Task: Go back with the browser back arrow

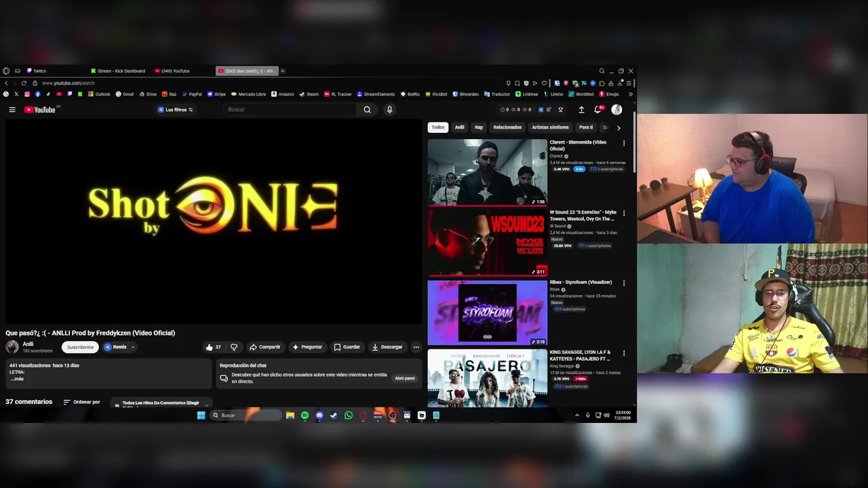Action: click(6, 83)
